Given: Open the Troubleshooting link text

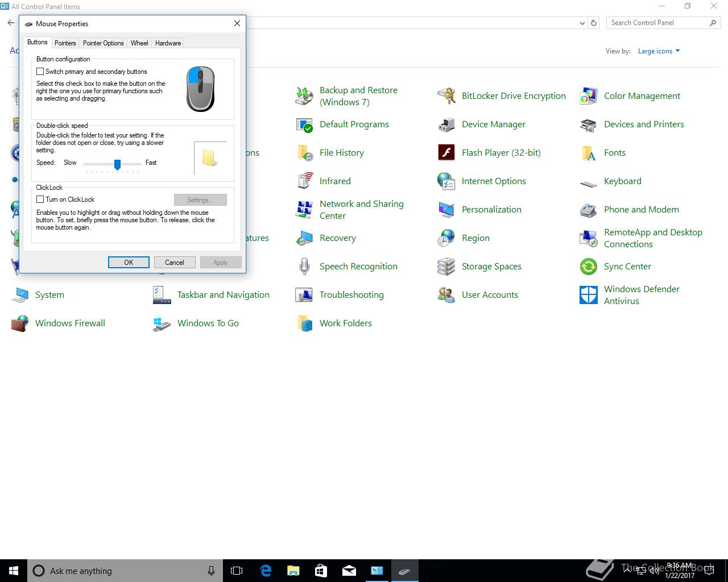Looking at the screenshot, I should [351, 295].
